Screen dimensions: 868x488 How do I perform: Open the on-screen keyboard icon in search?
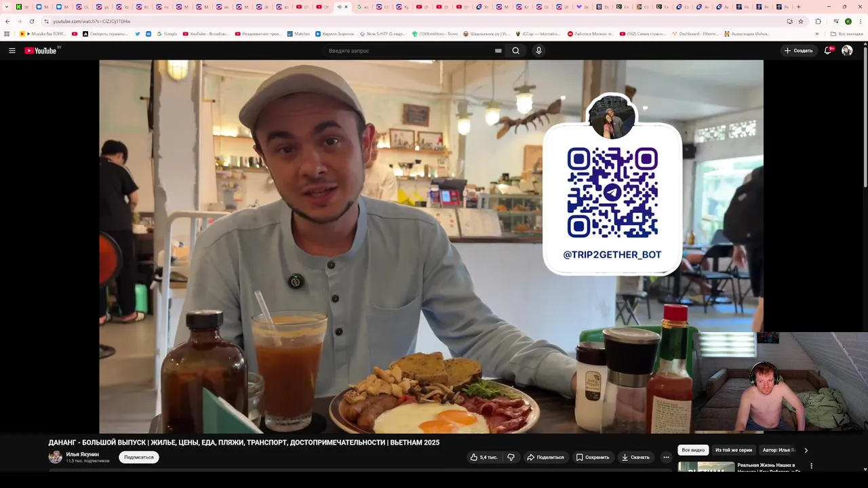pos(498,51)
